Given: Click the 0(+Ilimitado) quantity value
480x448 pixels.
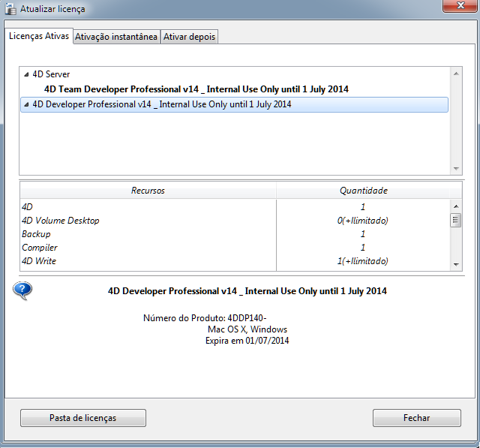Looking at the screenshot, I should (x=363, y=221).
